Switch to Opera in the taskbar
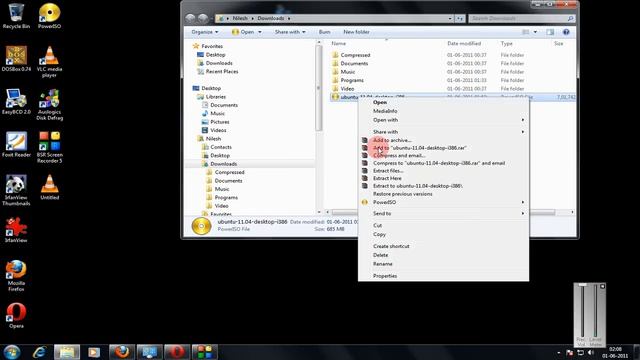The height and width of the screenshot is (360, 640). pos(177,352)
